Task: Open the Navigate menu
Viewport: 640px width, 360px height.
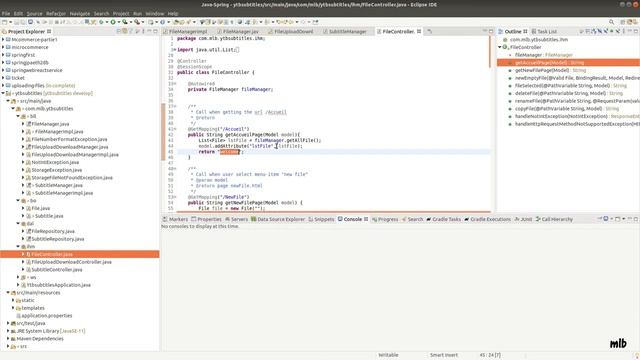Action: click(x=80, y=13)
